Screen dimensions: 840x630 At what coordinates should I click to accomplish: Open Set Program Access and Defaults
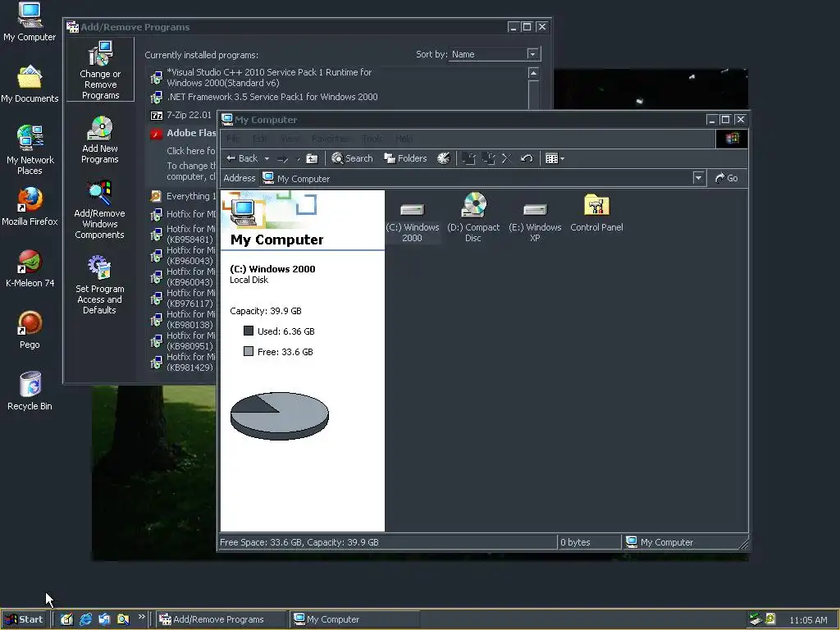(x=99, y=285)
